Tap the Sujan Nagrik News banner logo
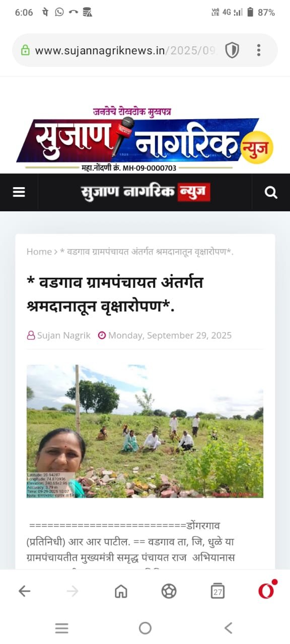 145,140
